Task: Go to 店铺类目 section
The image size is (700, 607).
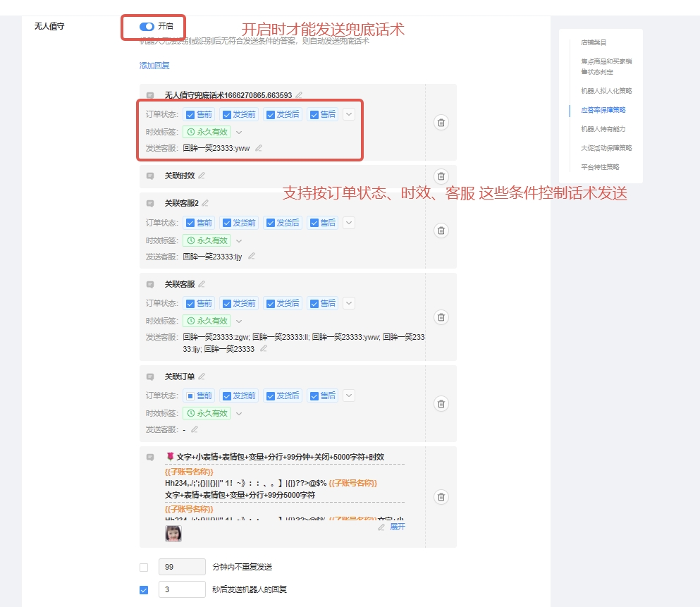Action: pos(594,42)
